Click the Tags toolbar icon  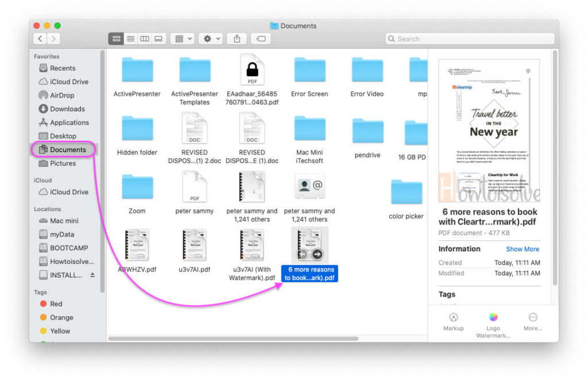click(260, 38)
